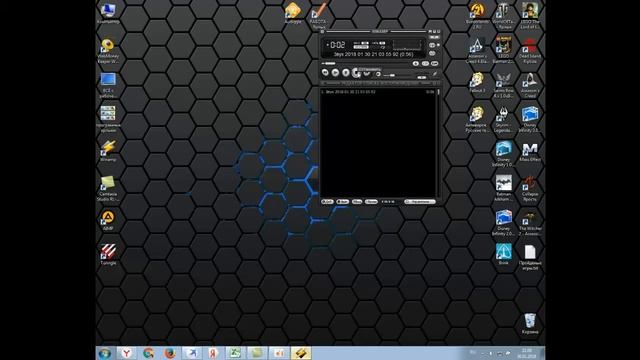Click the play button in Winamp
This screenshot has width=640, height=360.
point(335,73)
